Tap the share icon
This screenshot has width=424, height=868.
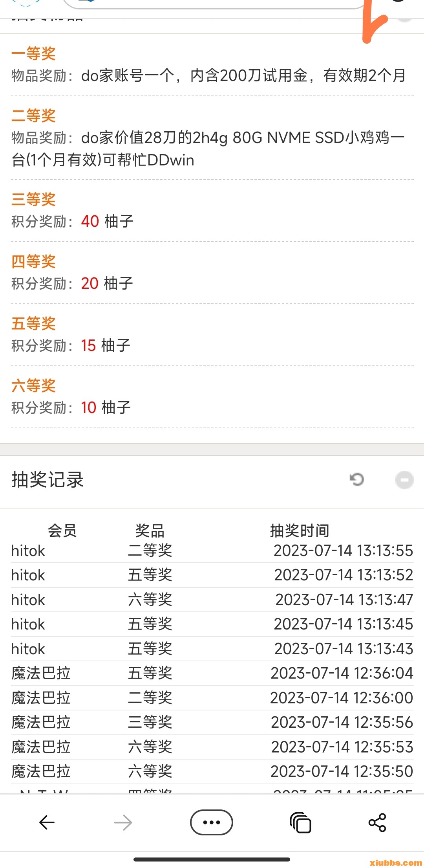click(377, 822)
